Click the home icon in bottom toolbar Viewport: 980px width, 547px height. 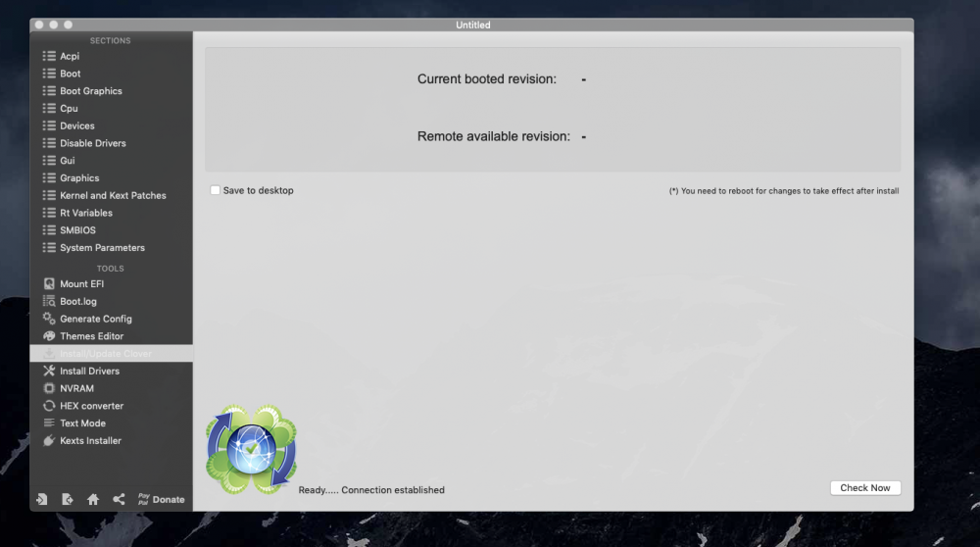(x=93, y=500)
